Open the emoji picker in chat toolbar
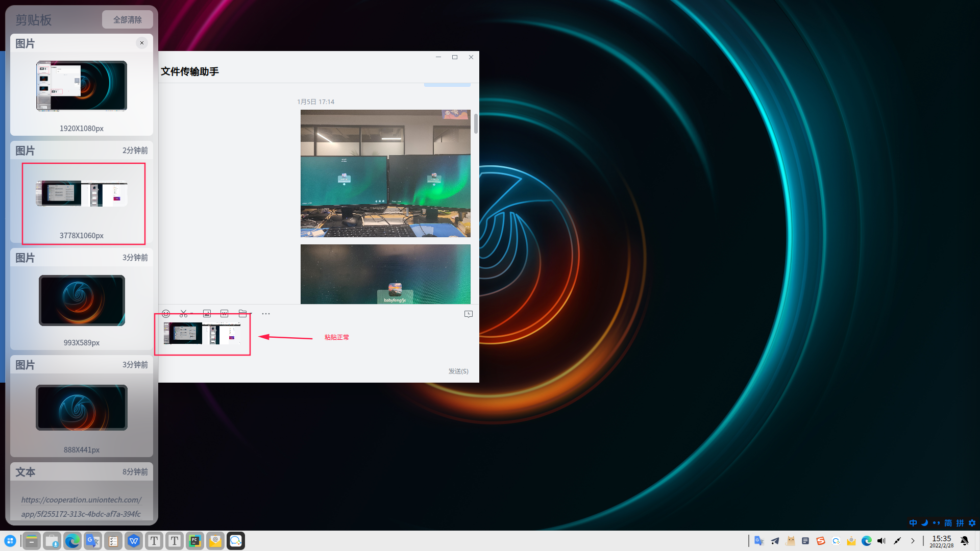 click(x=166, y=314)
